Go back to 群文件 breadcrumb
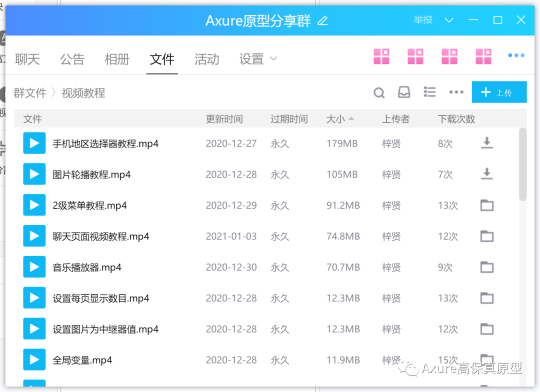 pos(30,93)
